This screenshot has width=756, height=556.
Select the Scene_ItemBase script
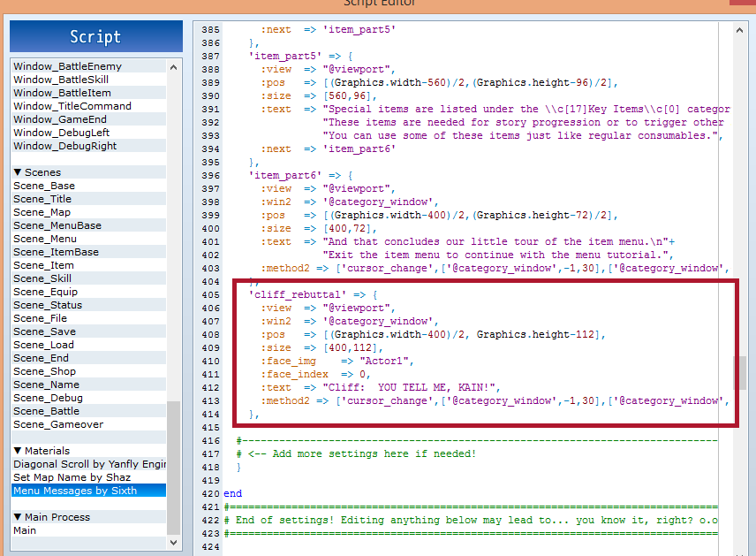tap(88, 252)
